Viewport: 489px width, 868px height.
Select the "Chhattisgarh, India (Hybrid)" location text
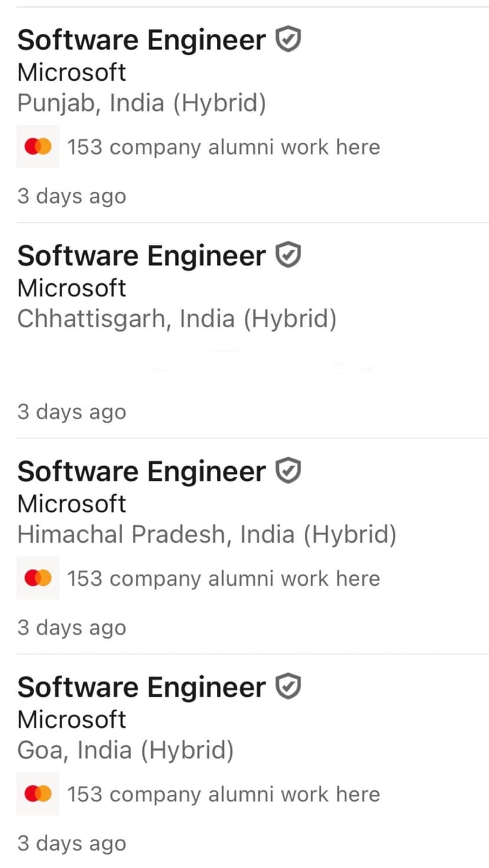(x=177, y=319)
